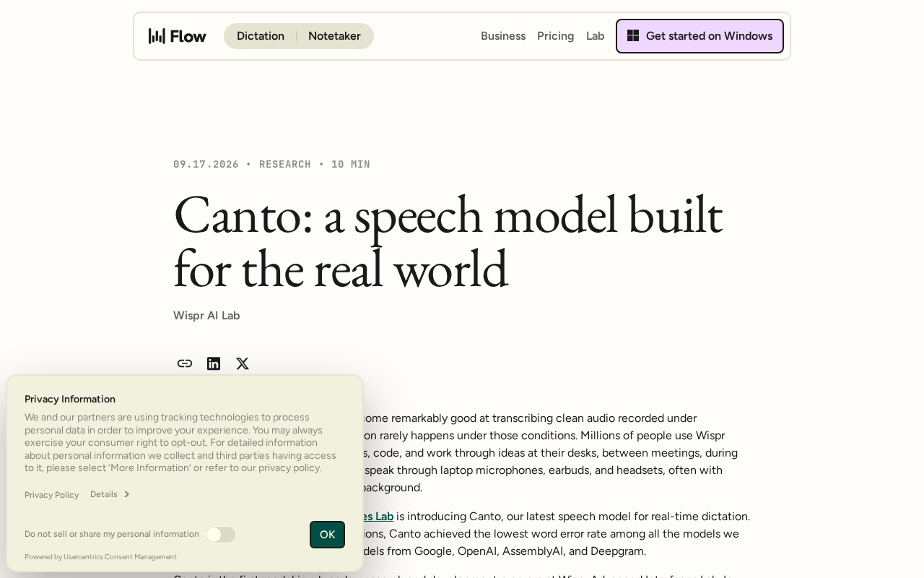Share the article on LinkedIn
This screenshot has height=578, width=924.
pos(214,363)
